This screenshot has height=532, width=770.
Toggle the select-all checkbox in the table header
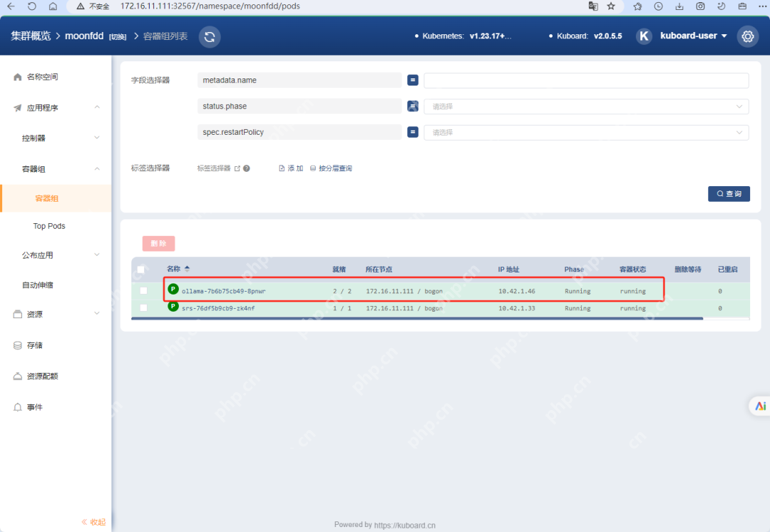pos(140,270)
